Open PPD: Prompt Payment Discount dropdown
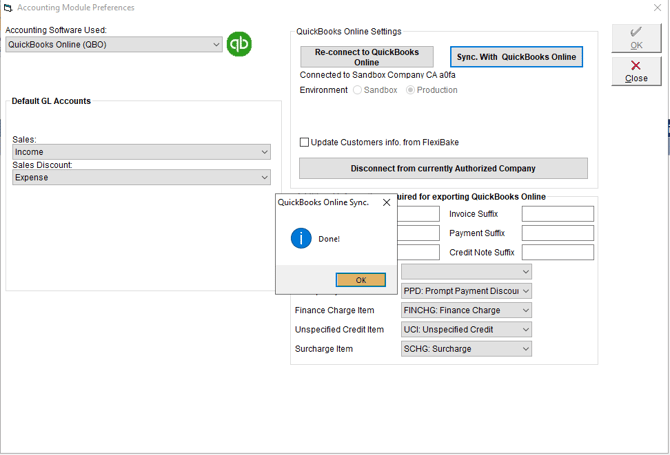Viewport: 670px width, 455px height. tap(466, 291)
